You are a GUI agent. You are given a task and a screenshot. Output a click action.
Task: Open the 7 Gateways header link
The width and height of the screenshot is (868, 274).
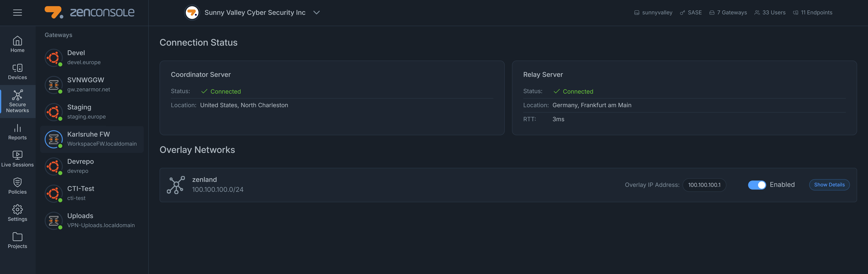pyautogui.click(x=728, y=12)
